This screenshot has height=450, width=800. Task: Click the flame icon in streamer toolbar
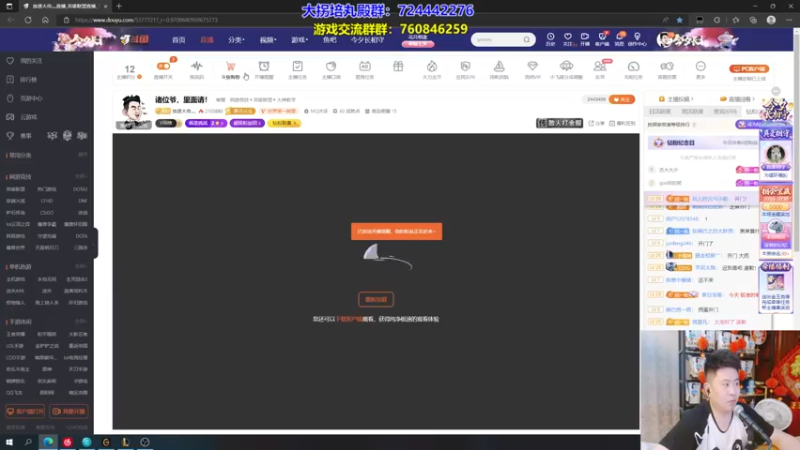432,66
